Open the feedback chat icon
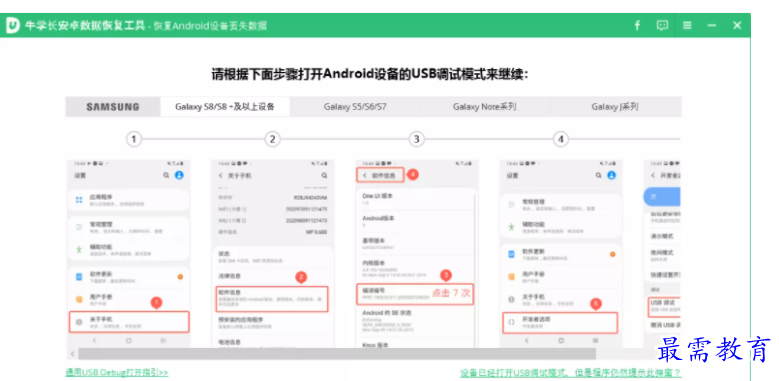 pyautogui.click(x=662, y=25)
